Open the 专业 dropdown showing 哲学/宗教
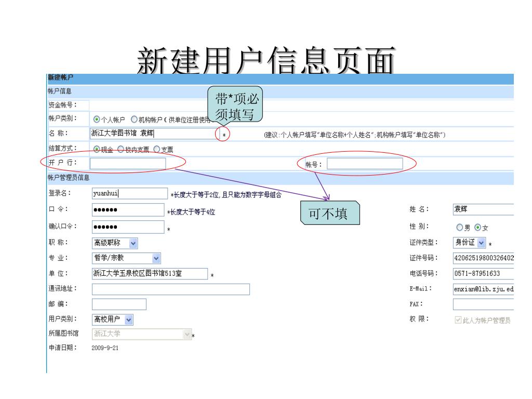 point(126,258)
